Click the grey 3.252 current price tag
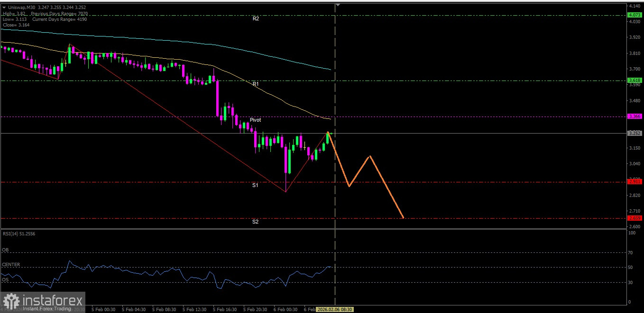644x313 pixels. [635, 134]
